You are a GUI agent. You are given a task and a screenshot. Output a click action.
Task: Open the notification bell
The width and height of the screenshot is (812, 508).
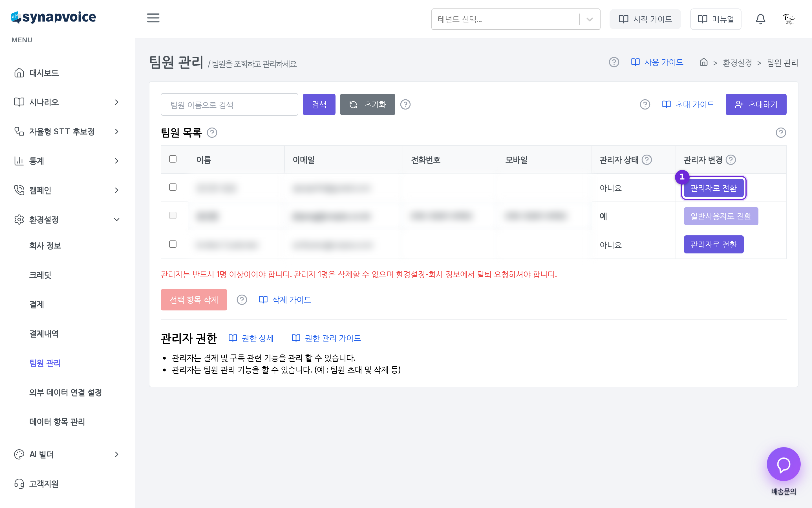click(760, 19)
